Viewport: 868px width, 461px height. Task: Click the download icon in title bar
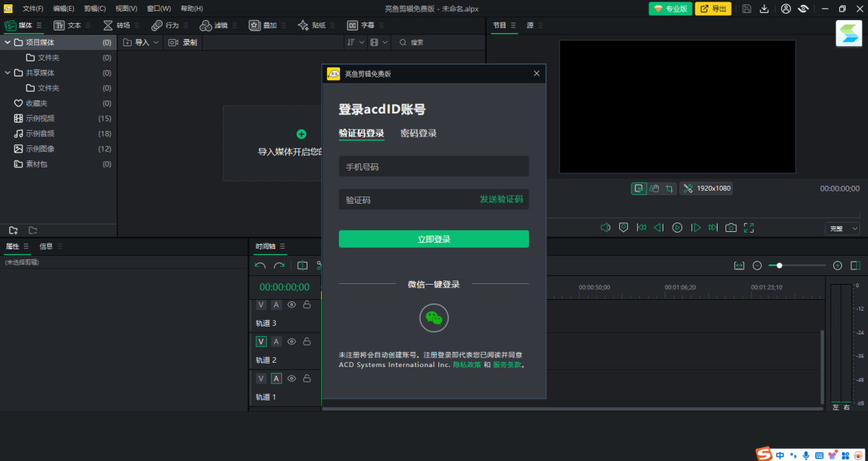(764, 9)
